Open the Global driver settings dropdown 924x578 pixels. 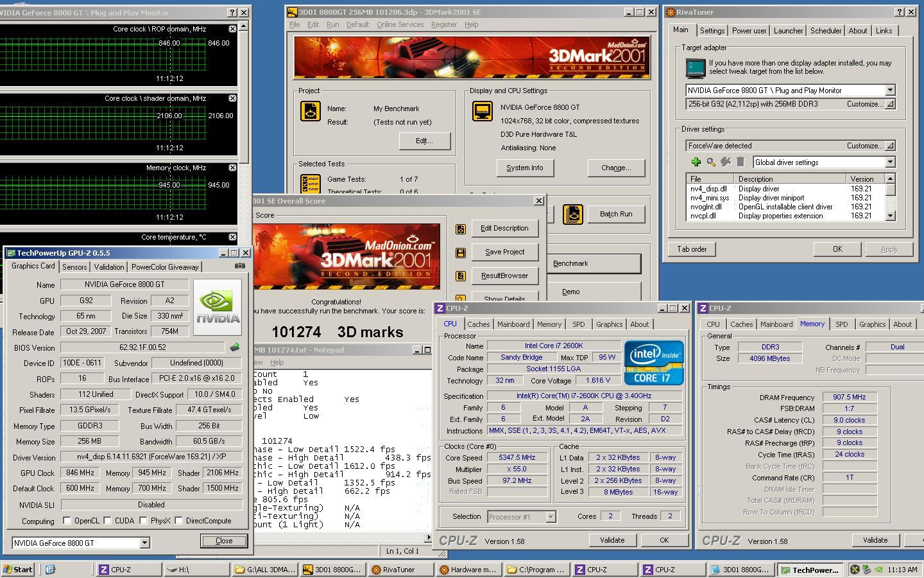pos(890,162)
